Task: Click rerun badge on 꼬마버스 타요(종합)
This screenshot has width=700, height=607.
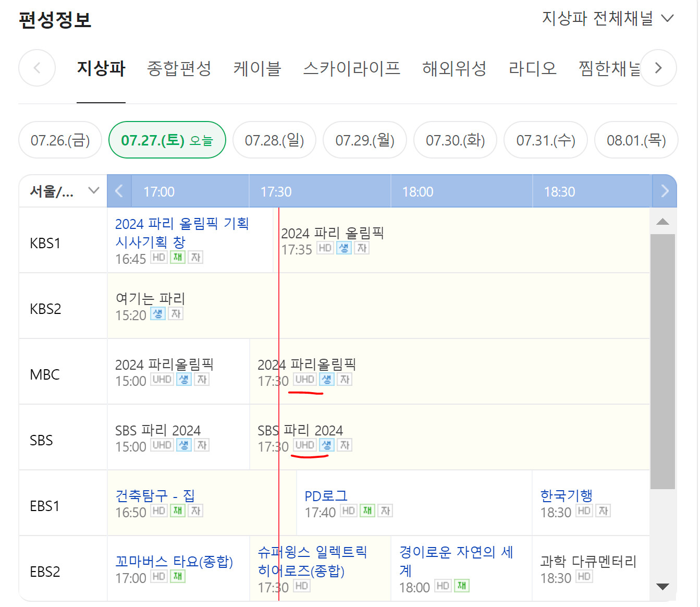Action: tap(178, 576)
